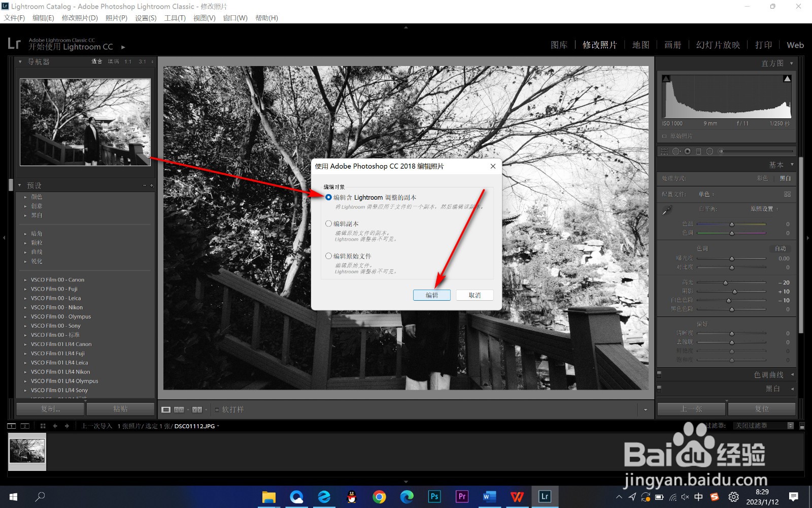Expand the 颜色 preset group

coord(25,197)
